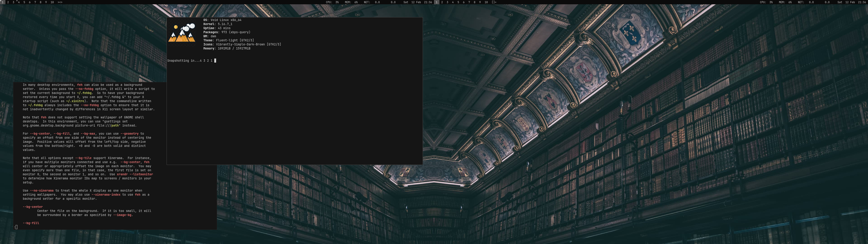Switch to tag 10 in the ><> layout bar
Screen dimensions: 868x244
coord(52,2)
